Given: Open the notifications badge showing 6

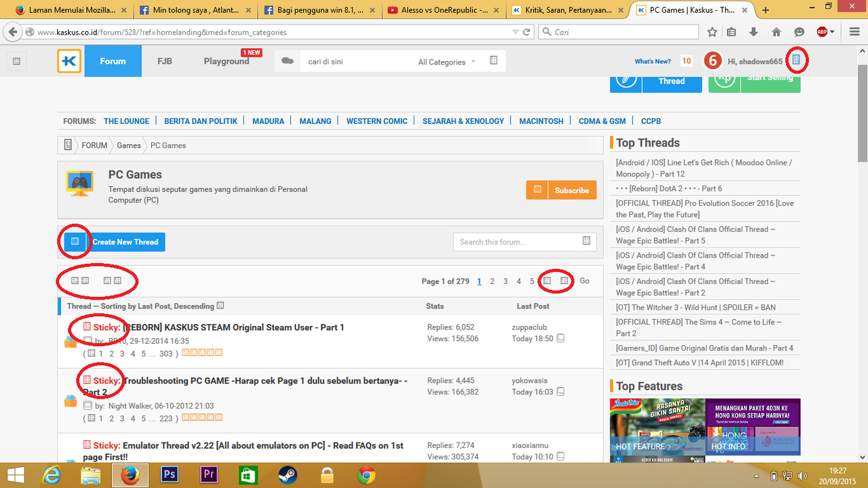Looking at the screenshot, I should [x=712, y=61].
